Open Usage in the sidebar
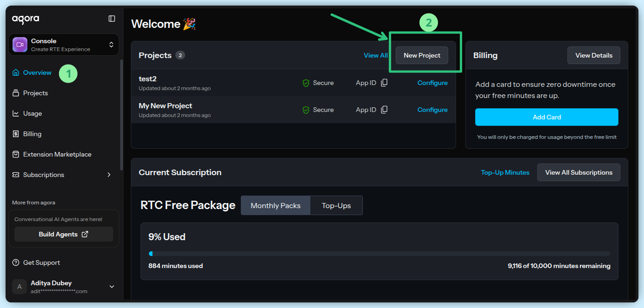 tap(32, 114)
